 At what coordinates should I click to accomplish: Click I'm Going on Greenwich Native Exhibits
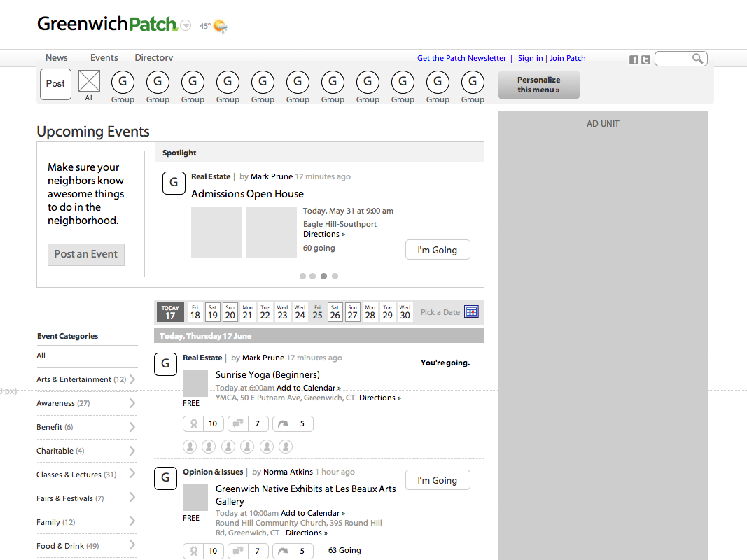click(438, 480)
